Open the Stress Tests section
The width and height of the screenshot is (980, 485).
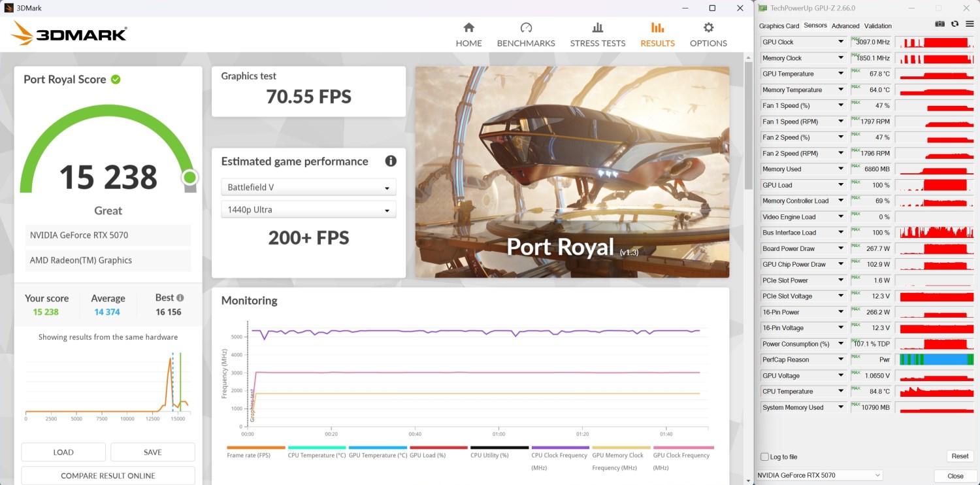[x=597, y=35]
